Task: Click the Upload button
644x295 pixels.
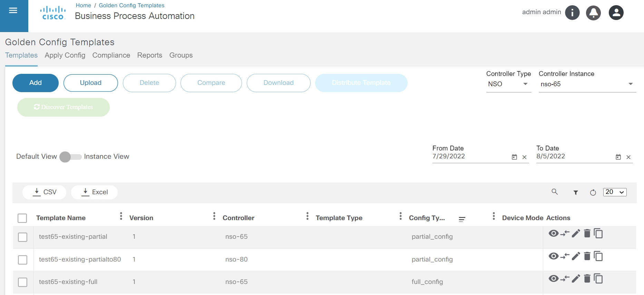Action: (x=91, y=83)
